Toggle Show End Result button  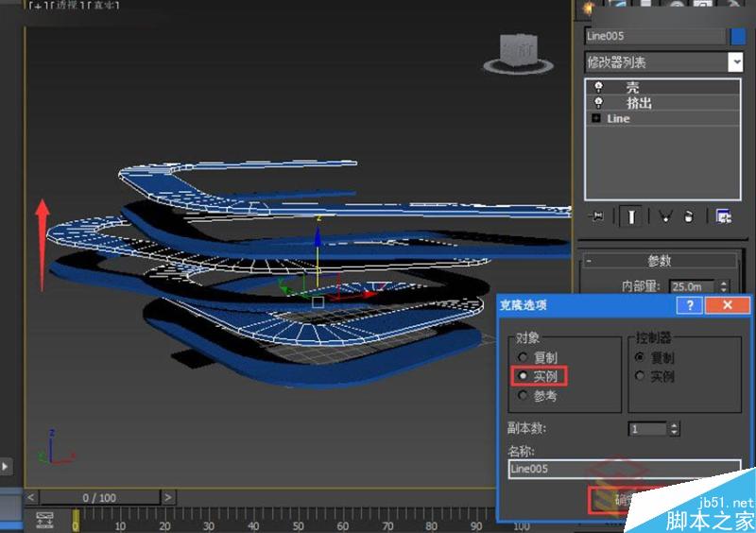click(631, 216)
